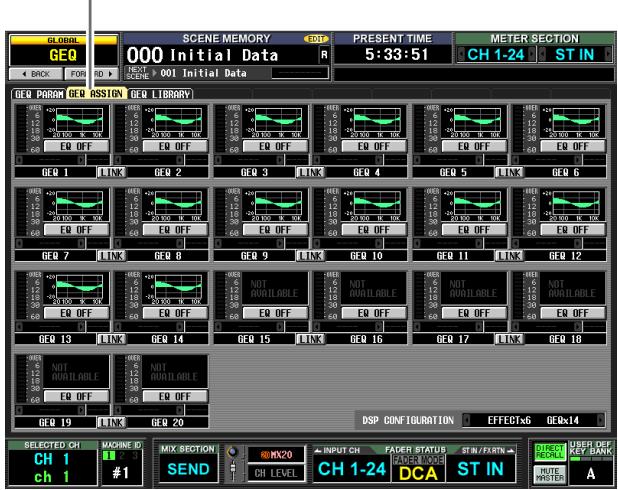Viewport: 618px width, 490px height.
Task: Click right arrow of GEQ 7 assign field
Action: coord(81,244)
